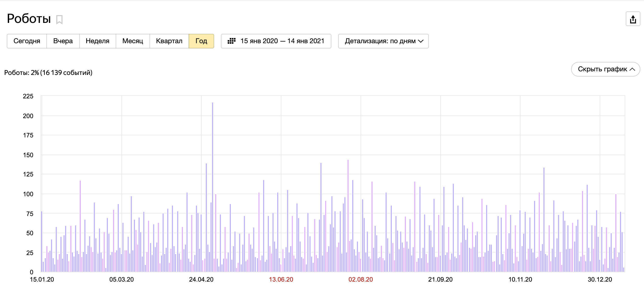Click the red 13.06.20 axis date label
This screenshot has width=644, height=292.
[281, 280]
